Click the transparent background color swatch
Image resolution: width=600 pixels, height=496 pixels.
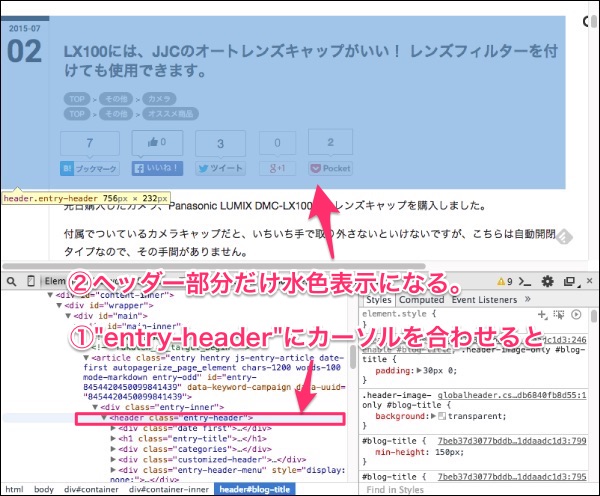point(442,416)
